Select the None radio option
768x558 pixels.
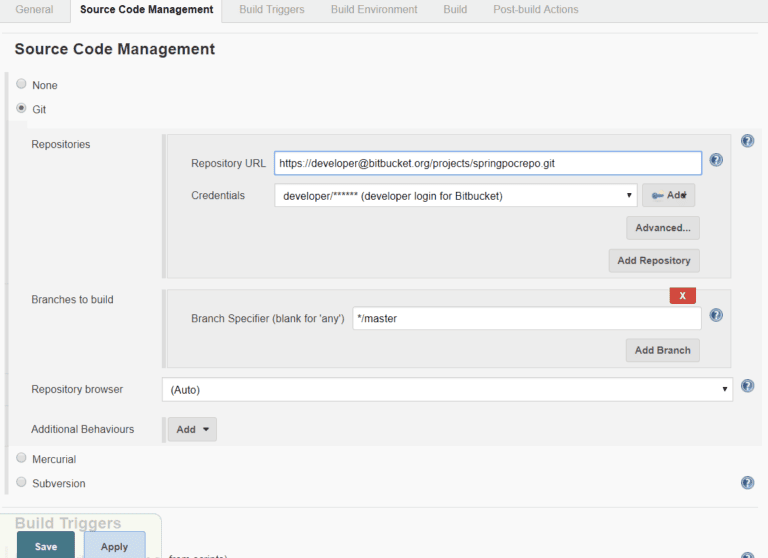tap(21, 84)
